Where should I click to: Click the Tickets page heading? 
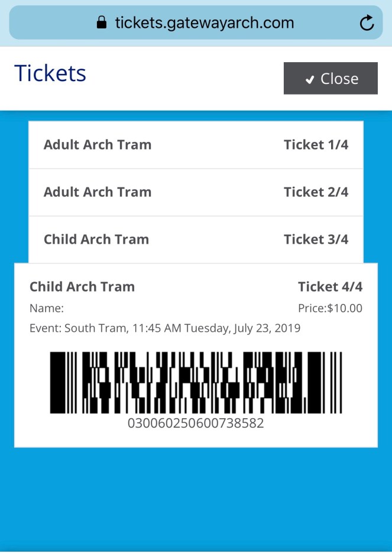click(50, 73)
